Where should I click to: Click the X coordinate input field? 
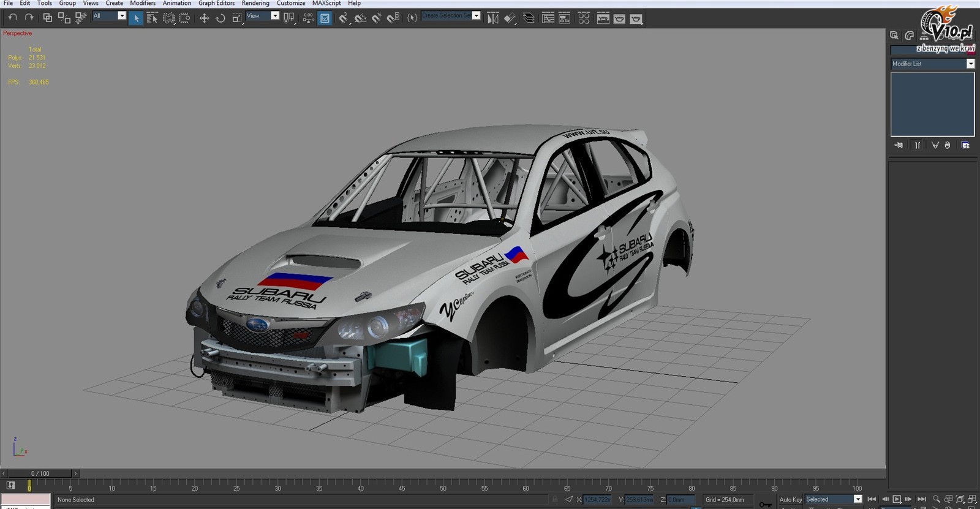597,500
